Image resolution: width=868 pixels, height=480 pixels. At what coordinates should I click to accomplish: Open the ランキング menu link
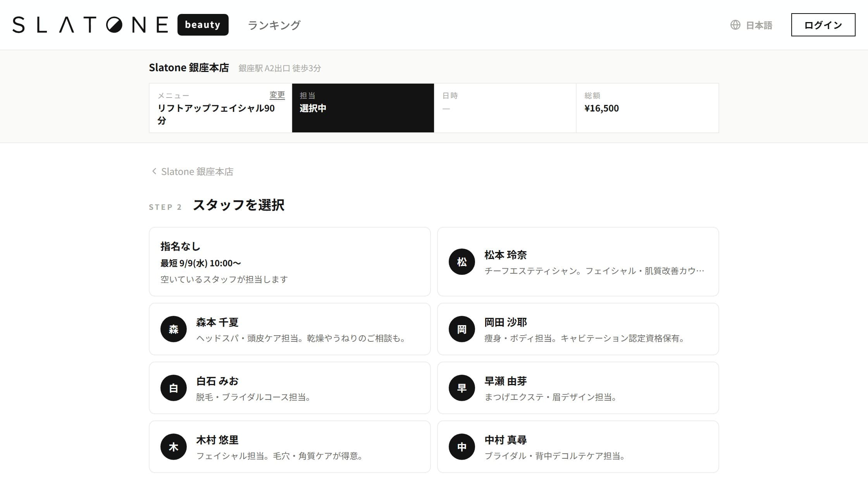[x=274, y=25]
